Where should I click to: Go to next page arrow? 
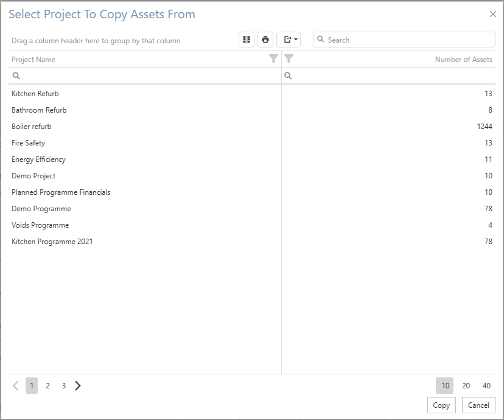[x=78, y=385]
